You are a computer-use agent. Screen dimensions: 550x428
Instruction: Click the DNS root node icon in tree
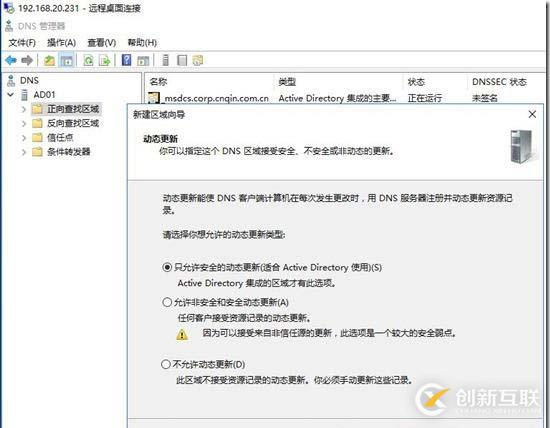[11, 80]
